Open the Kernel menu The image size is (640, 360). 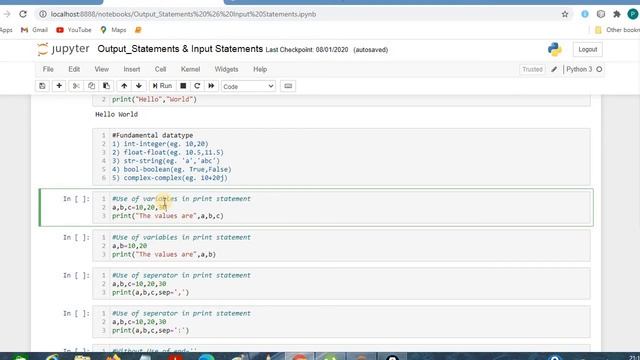coord(191,69)
